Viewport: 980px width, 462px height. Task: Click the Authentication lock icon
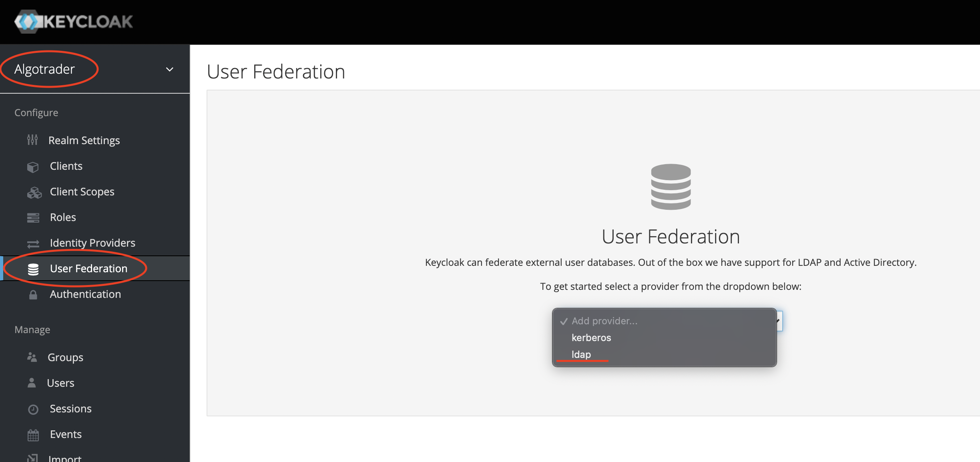[x=33, y=295]
